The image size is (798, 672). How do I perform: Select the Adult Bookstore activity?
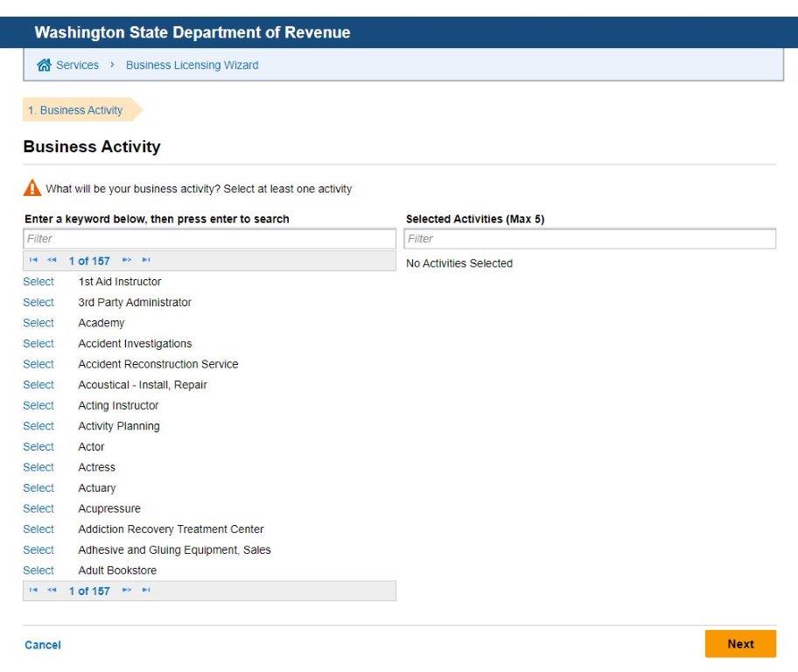(x=38, y=570)
